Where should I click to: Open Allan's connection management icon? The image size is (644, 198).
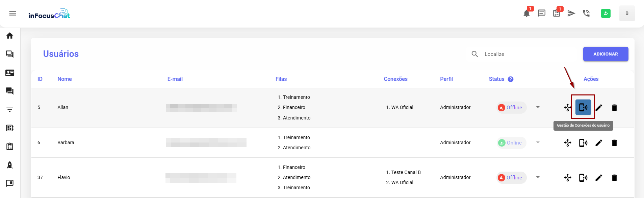(583, 108)
